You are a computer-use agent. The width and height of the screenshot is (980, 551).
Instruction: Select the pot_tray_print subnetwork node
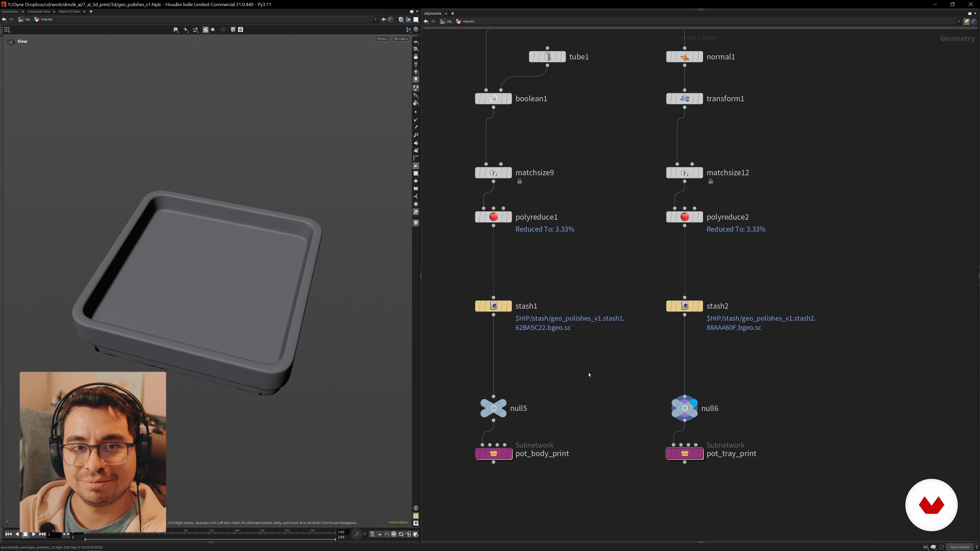pyautogui.click(x=684, y=453)
